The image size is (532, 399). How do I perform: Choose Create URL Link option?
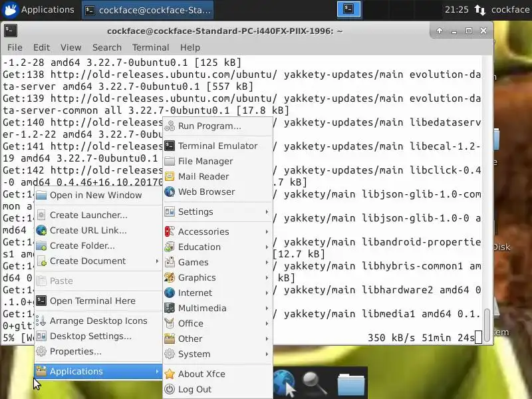[98, 230]
